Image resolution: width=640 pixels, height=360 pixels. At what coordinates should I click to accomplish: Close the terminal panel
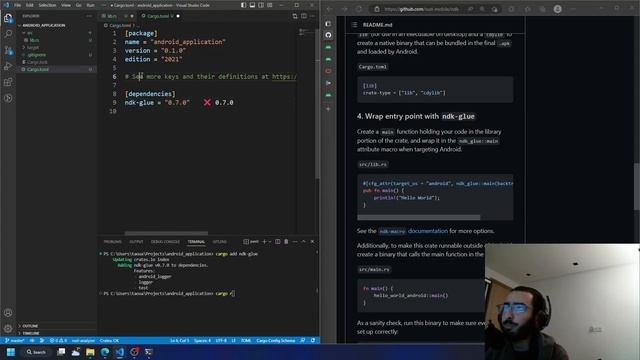click(312, 242)
